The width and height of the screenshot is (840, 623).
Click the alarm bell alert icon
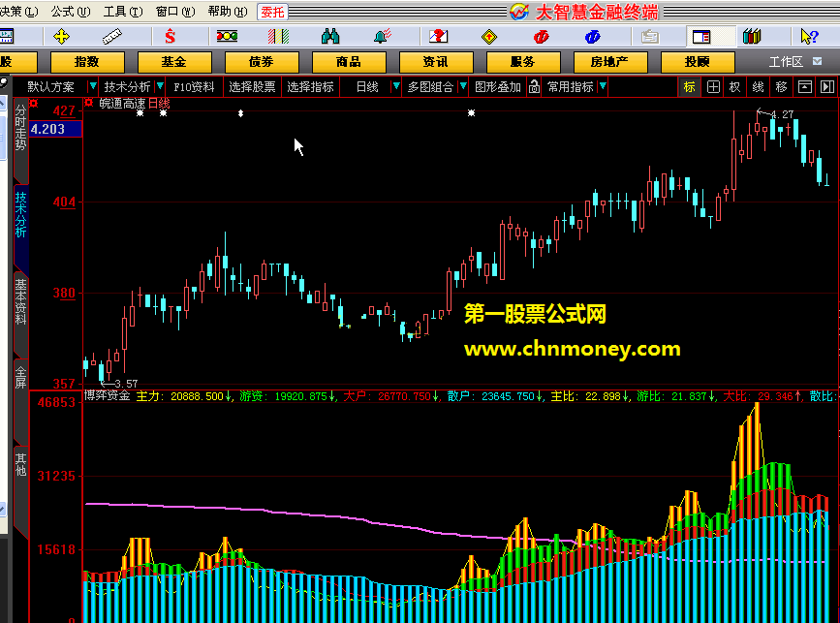pyautogui.click(x=383, y=37)
